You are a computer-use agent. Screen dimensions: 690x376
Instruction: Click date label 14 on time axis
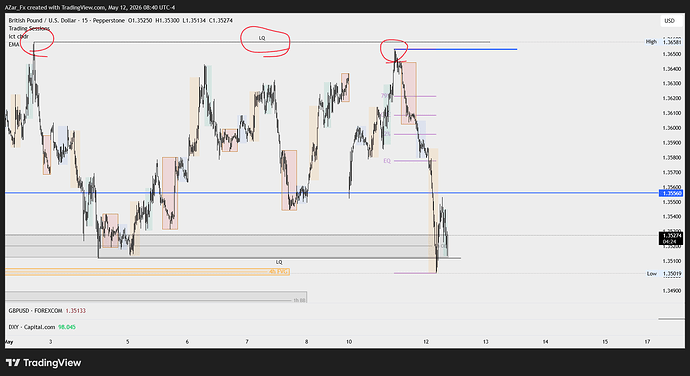545,342
